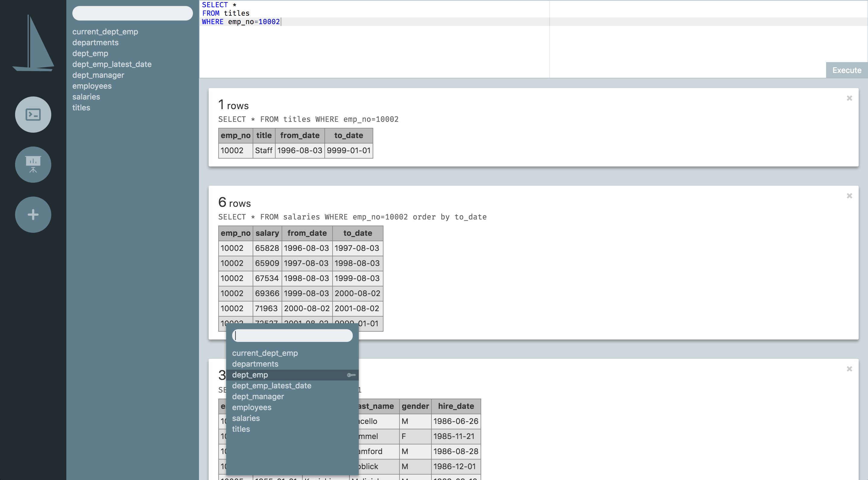Image resolution: width=868 pixels, height=480 pixels.
Task: Add a new query cell with the plus icon
Action: pyautogui.click(x=33, y=214)
